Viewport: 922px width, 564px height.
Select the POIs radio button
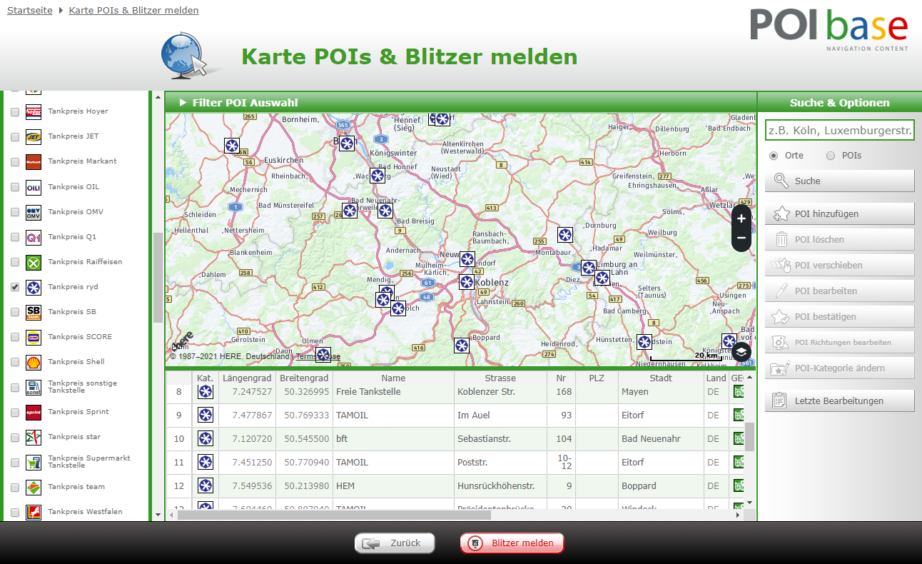[830, 156]
